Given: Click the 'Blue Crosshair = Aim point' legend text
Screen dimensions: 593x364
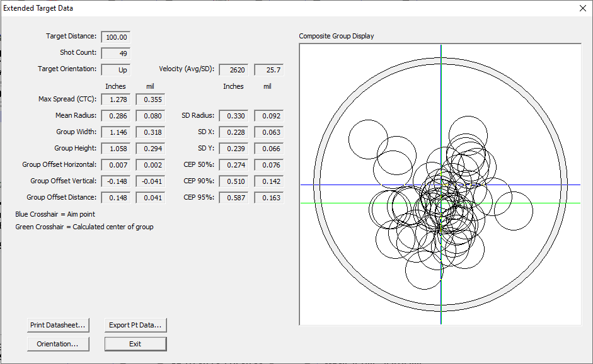Looking at the screenshot, I should (x=55, y=214).
